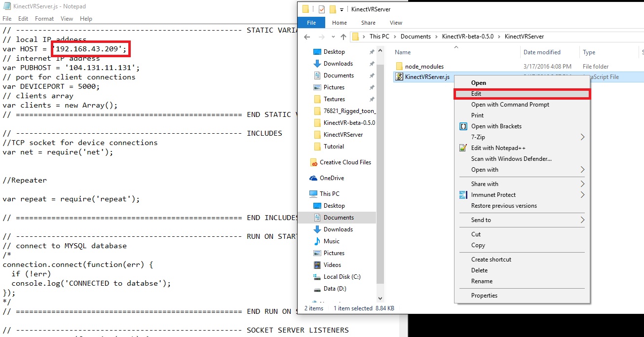
Task: Click the Immunet Protect shield icon
Action: coord(463,195)
